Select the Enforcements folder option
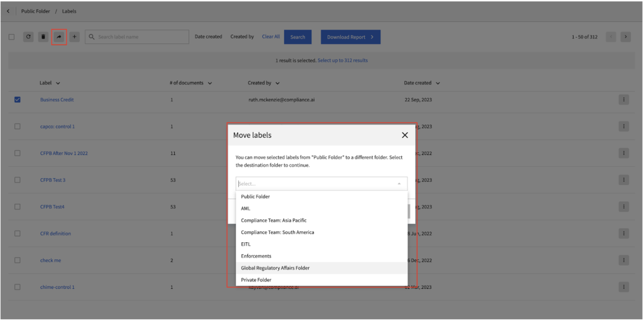 (x=257, y=256)
